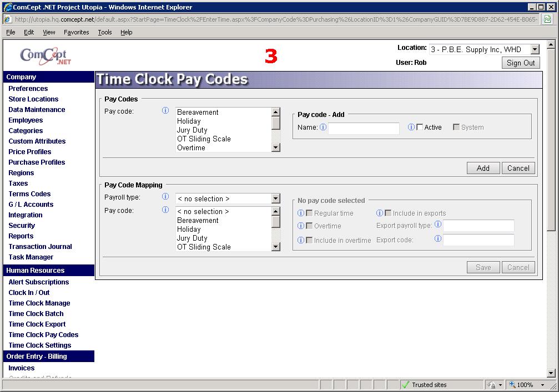This screenshot has width=559, height=392.
Task: Toggle the Include in overtime checkbox
Action: coord(309,240)
